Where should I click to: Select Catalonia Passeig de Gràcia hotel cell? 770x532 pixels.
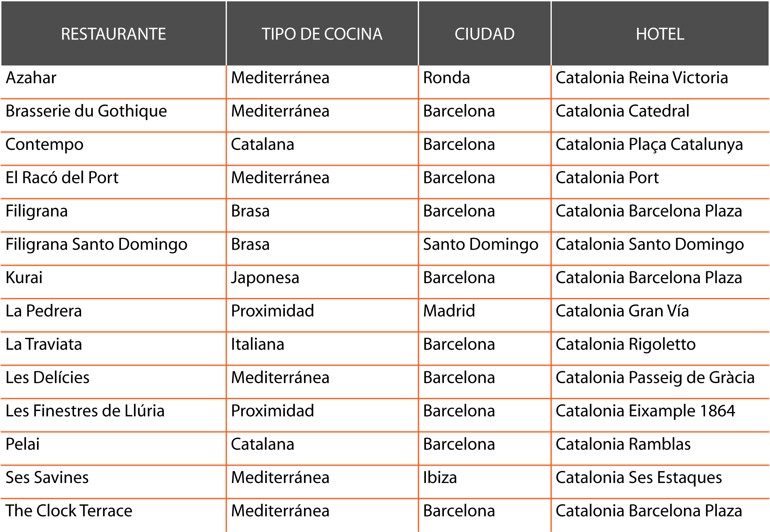tap(655, 378)
